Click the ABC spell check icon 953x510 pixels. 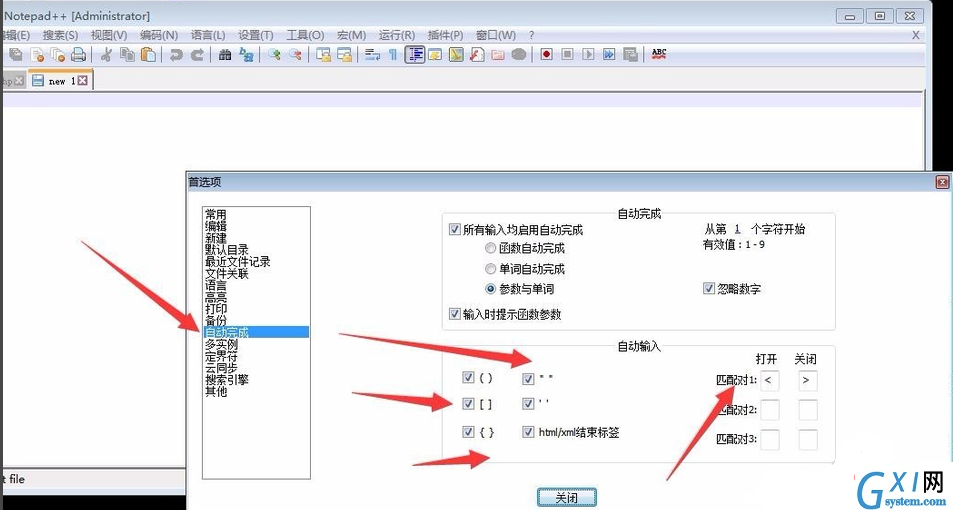[x=659, y=55]
